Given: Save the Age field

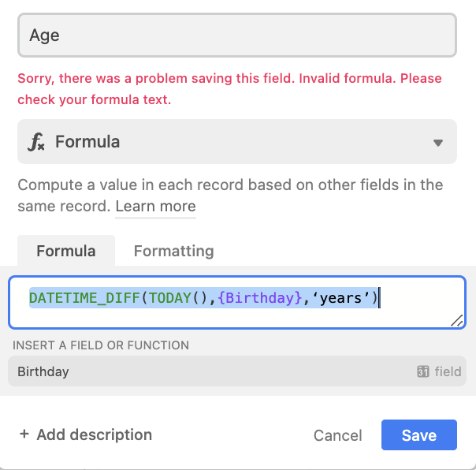Looking at the screenshot, I should 419,435.
